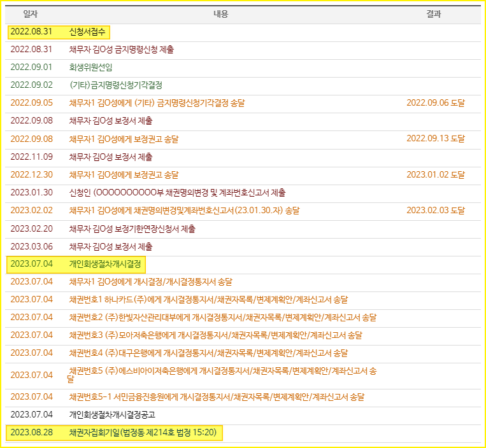Viewport: 486px width, 448px height.
Task: Click the date beside 하나카드(주) entry
Action: click(x=31, y=300)
